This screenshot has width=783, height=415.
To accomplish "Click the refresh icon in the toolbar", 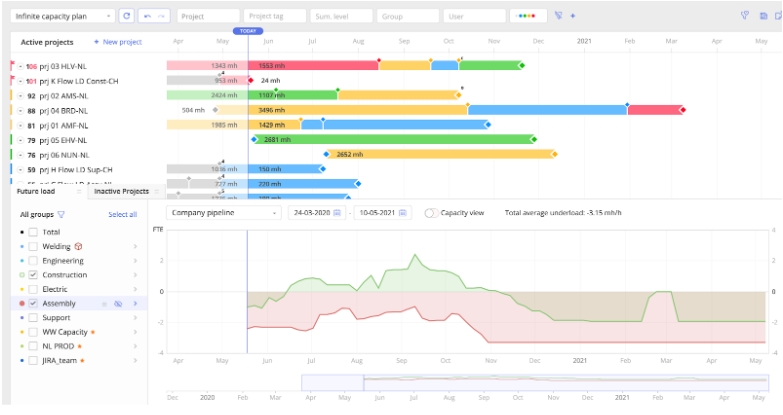I will coord(126,16).
